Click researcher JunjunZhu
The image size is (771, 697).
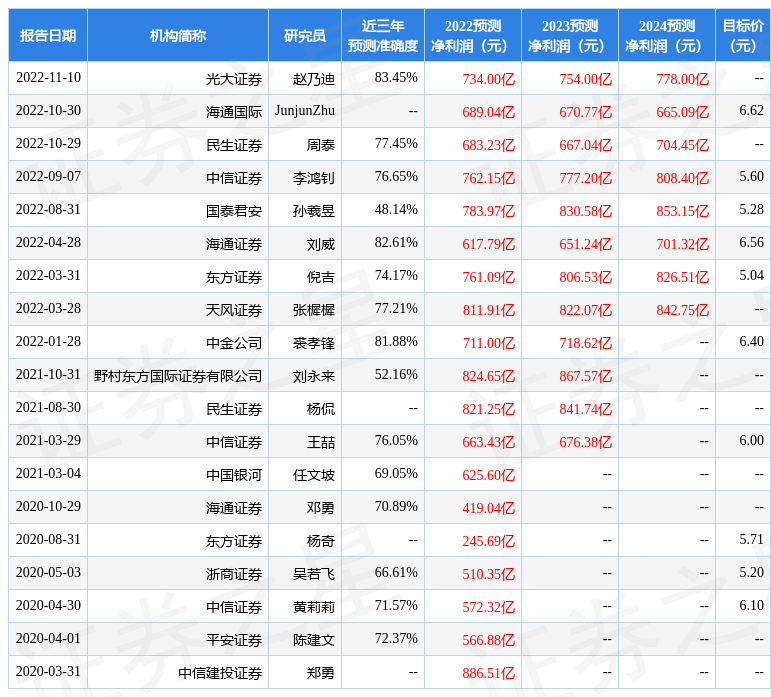tap(305, 111)
